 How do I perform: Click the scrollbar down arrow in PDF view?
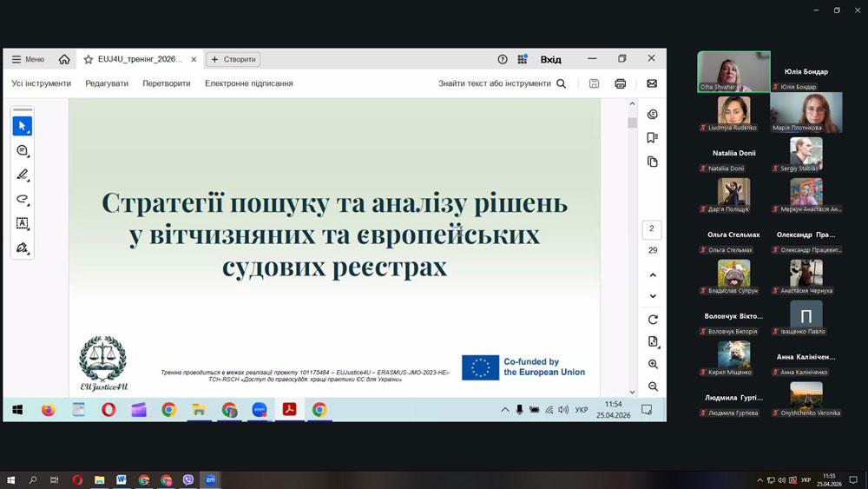tap(632, 392)
